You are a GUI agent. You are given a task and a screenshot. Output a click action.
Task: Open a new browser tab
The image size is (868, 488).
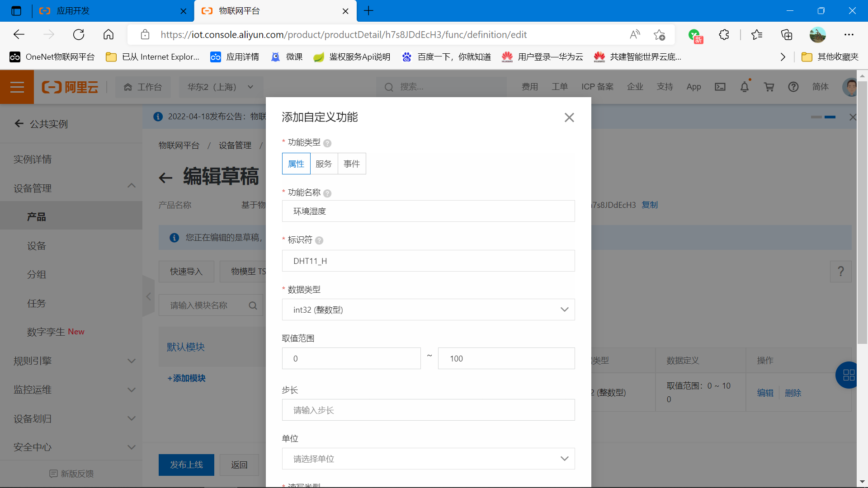coord(368,11)
